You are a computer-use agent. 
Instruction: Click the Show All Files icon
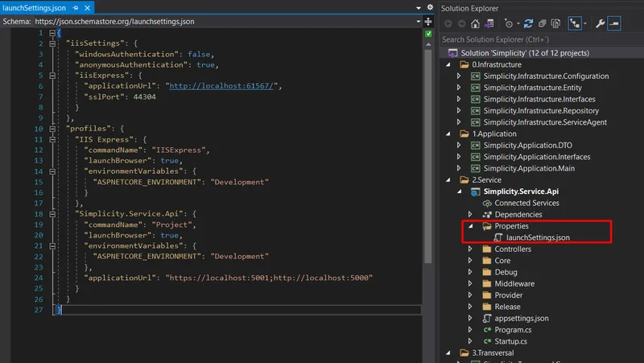click(555, 24)
